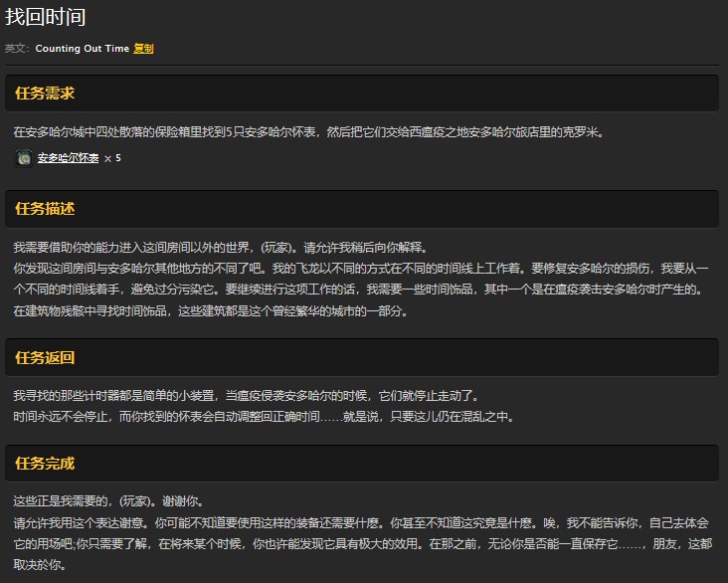Click the quest requirement sentence about 保险箱
728x583 pixels.
pos(308,132)
